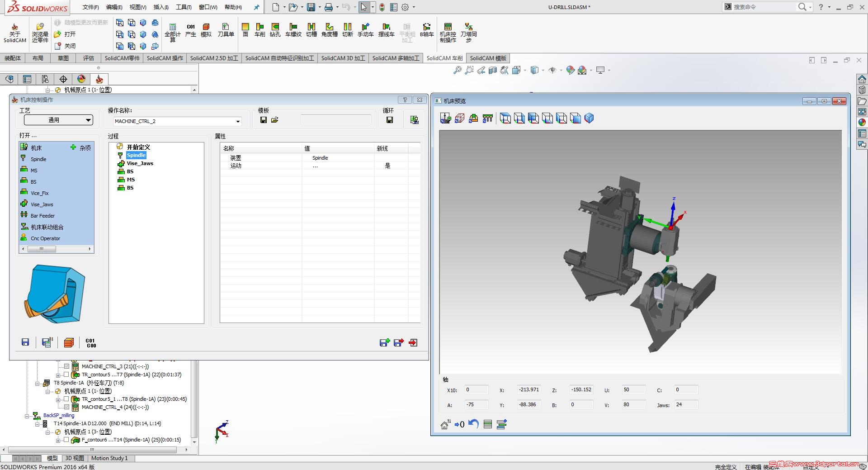
Task: Collapse the BackSP_milling tree node
Action: [x=27, y=416]
